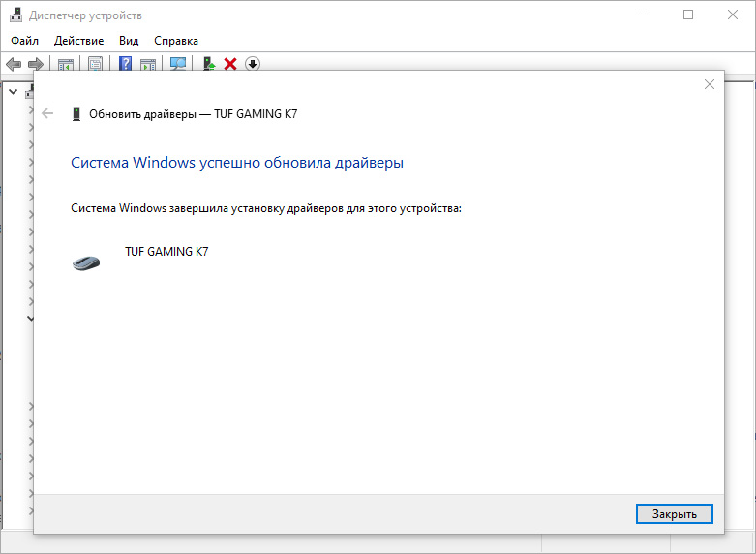Click the show/hide console tree icon
Screen dimensions: 756x554
66,64
